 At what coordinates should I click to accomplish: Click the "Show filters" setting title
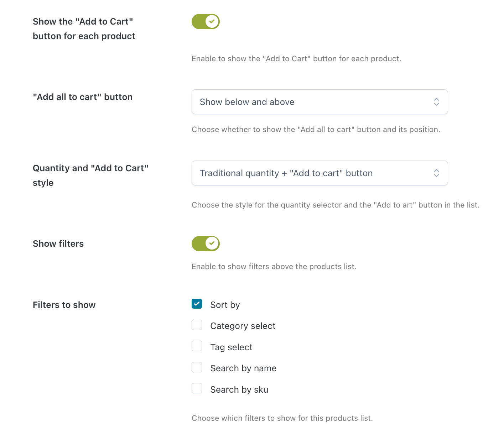(58, 243)
